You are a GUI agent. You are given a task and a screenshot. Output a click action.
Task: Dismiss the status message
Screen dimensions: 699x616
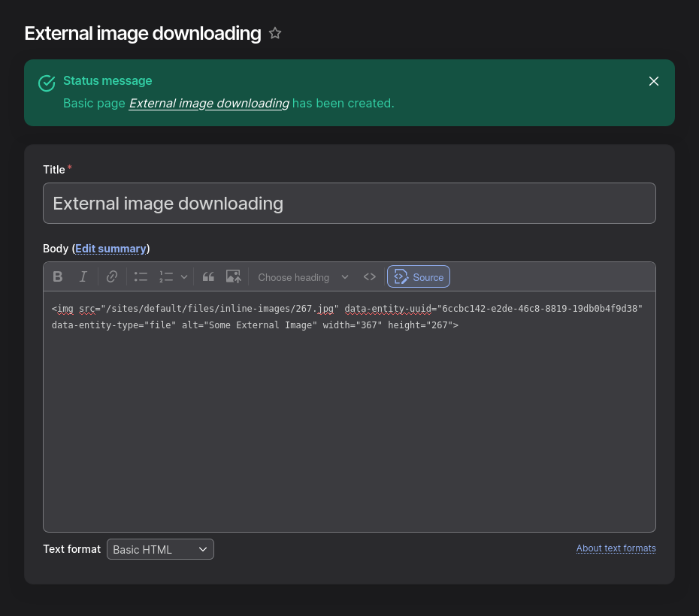tap(654, 81)
